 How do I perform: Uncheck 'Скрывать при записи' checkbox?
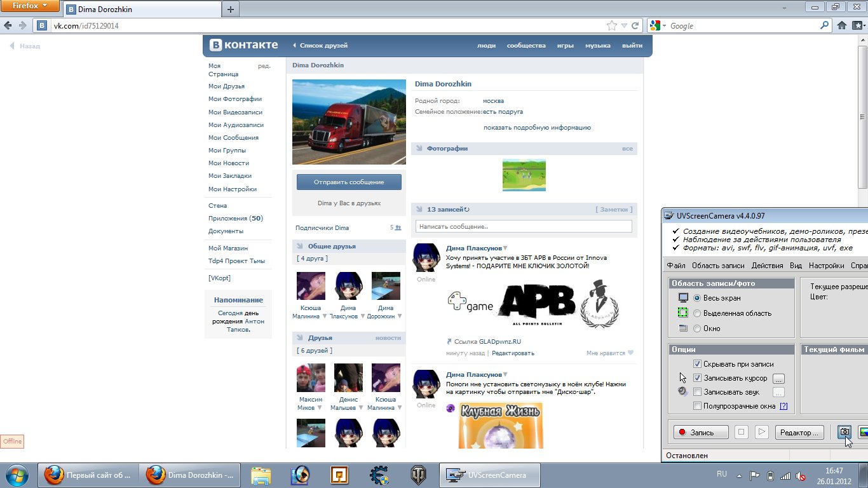coord(697,364)
